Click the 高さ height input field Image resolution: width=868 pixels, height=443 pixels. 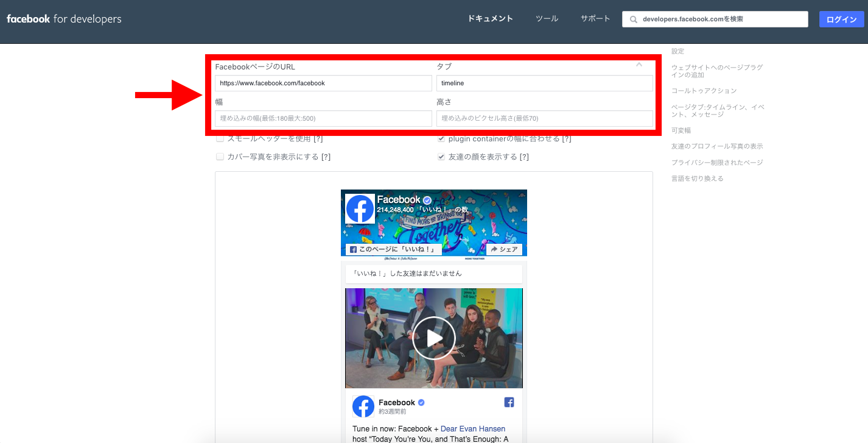[x=545, y=118]
